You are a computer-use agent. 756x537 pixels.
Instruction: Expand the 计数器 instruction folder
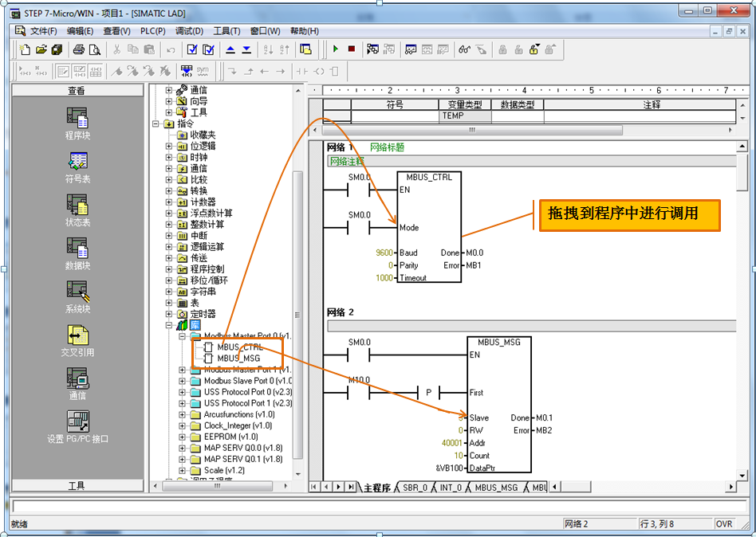click(169, 202)
